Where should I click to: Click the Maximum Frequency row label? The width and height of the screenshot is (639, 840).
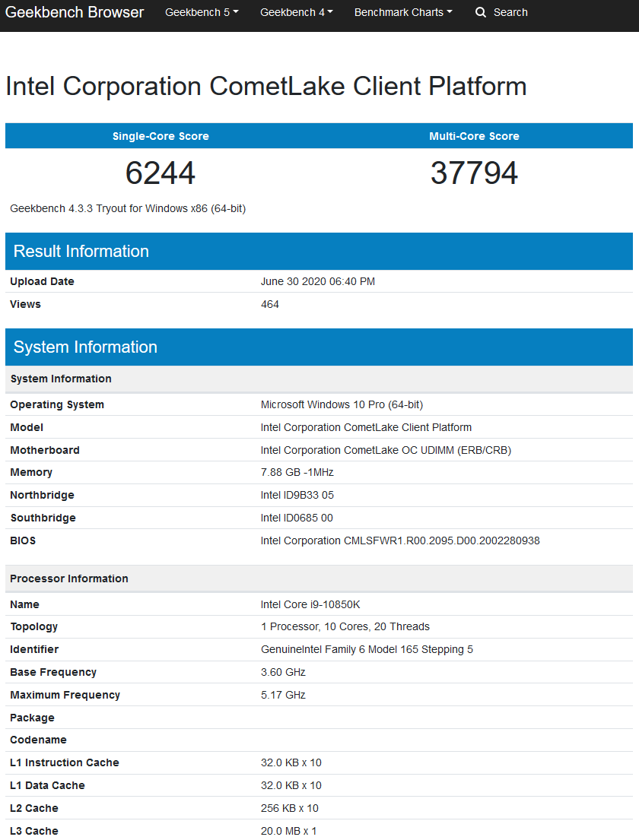coord(65,696)
